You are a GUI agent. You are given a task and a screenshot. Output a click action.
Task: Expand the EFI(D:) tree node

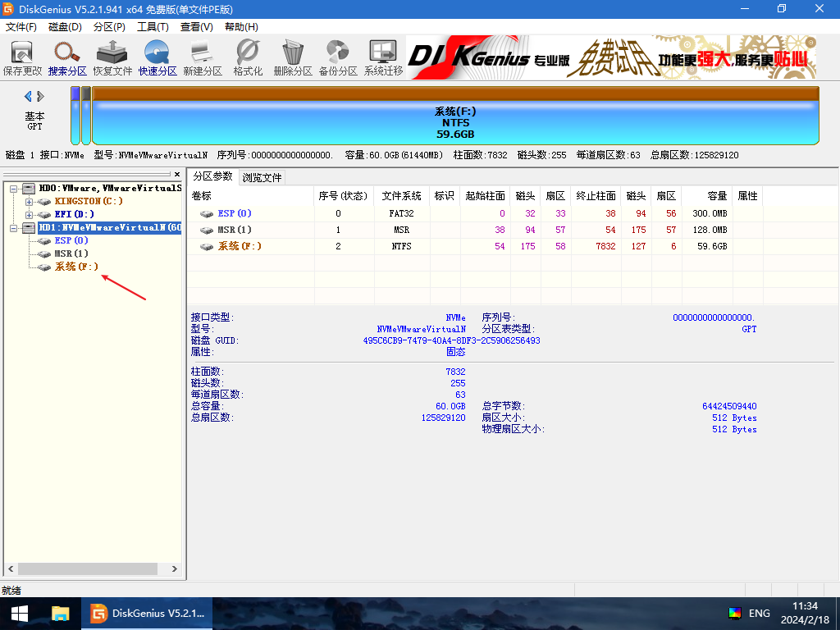[x=29, y=215]
